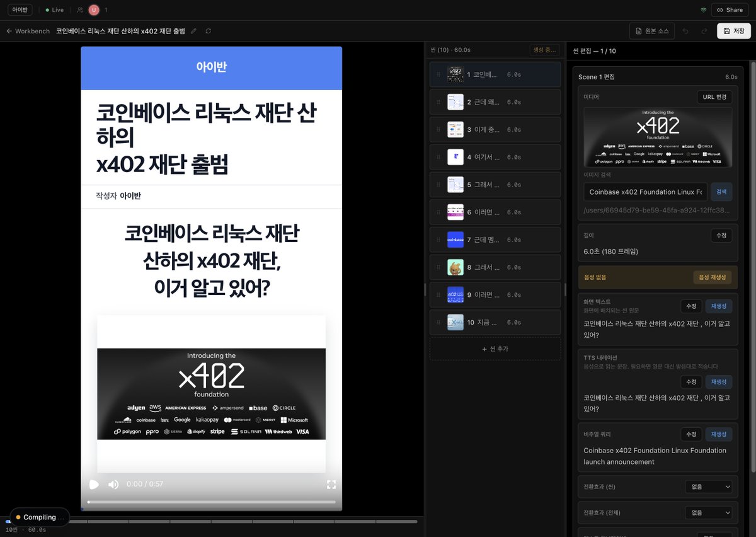The height and width of the screenshot is (537, 756).
Task: Click the undo arrow icon
Action: pos(685,31)
